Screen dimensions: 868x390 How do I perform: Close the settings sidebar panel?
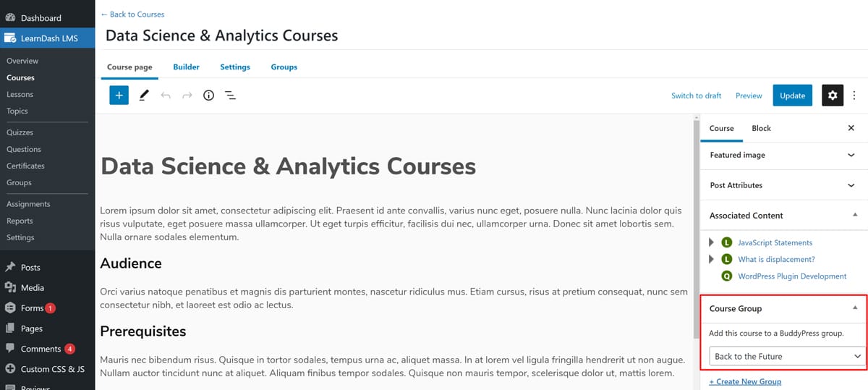click(851, 128)
